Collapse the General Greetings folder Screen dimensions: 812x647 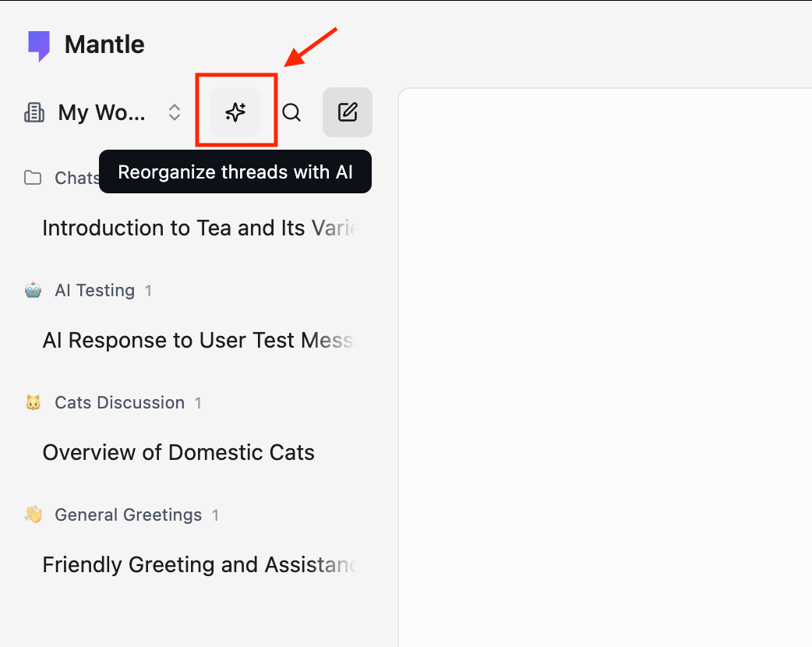click(x=129, y=514)
